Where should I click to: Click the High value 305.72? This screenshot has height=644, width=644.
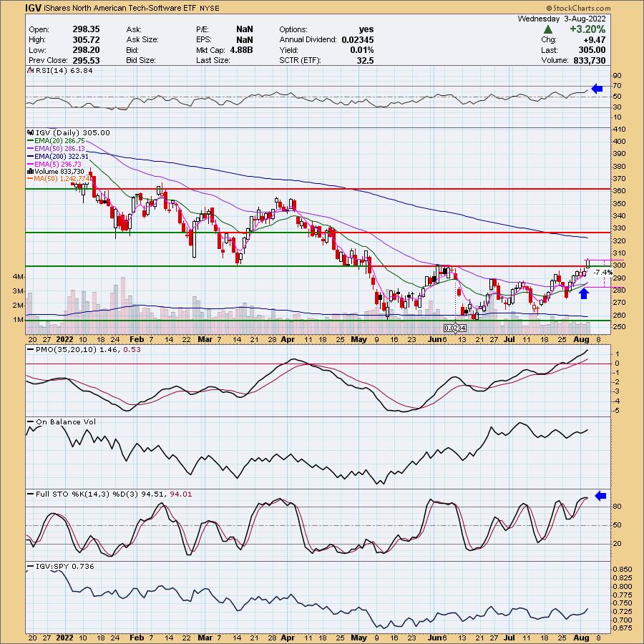coord(86,40)
